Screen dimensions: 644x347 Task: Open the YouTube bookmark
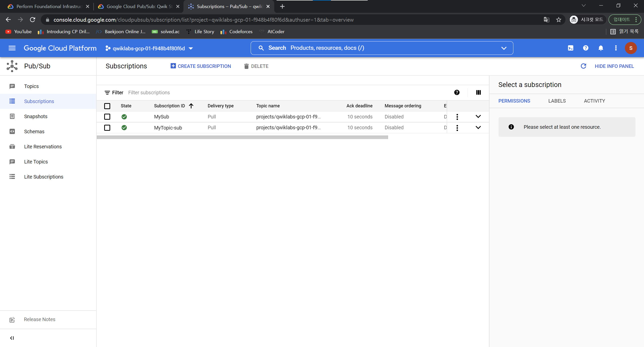pos(19,32)
